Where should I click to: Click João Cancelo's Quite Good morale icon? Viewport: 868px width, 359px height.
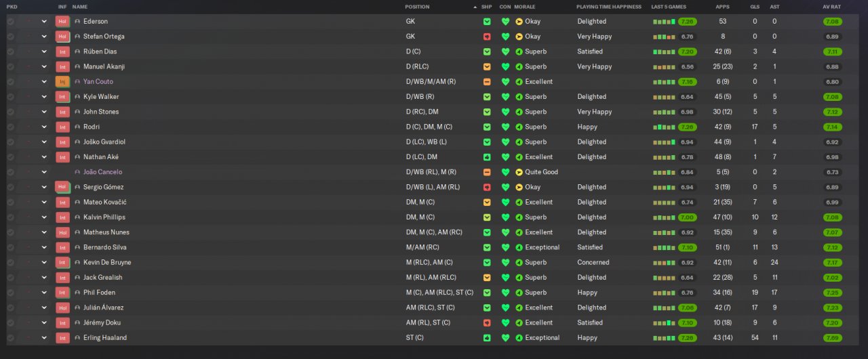coord(519,172)
